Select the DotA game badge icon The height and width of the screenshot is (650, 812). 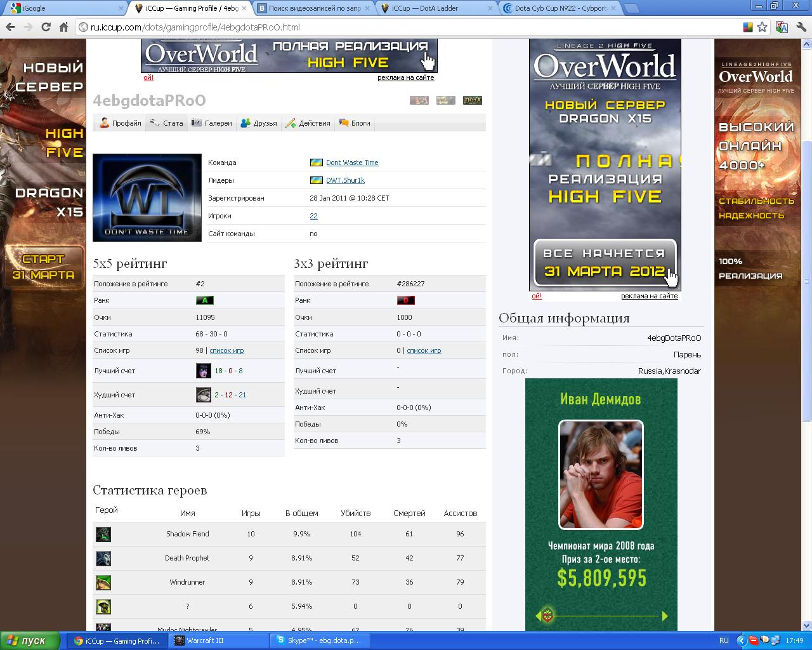click(x=473, y=100)
